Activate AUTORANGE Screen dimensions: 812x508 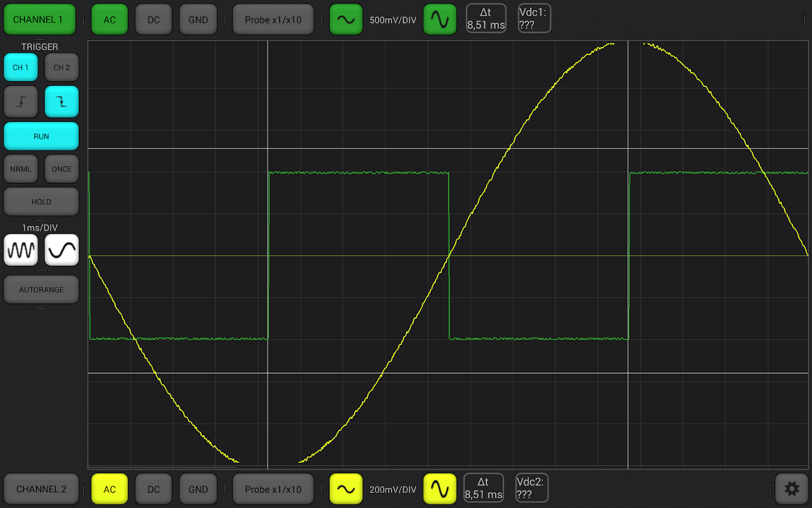(41, 289)
